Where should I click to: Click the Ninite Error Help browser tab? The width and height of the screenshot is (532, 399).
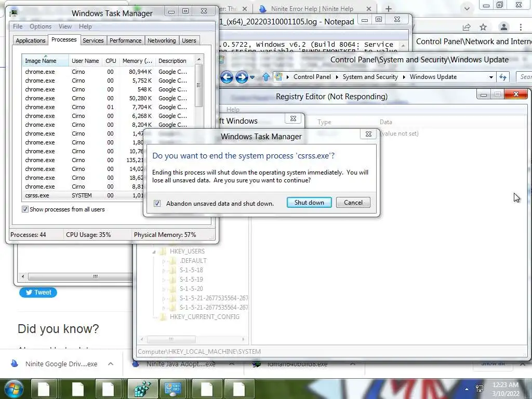(311, 8)
